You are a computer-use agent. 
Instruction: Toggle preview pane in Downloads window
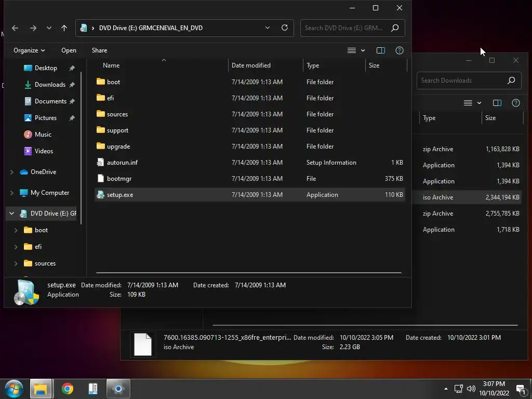pyautogui.click(x=497, y=103)
